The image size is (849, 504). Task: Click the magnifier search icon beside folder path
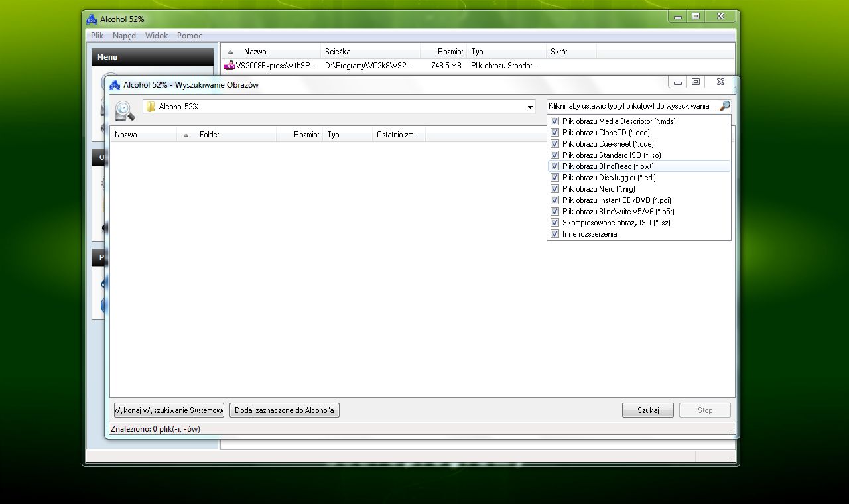point(125,111)
